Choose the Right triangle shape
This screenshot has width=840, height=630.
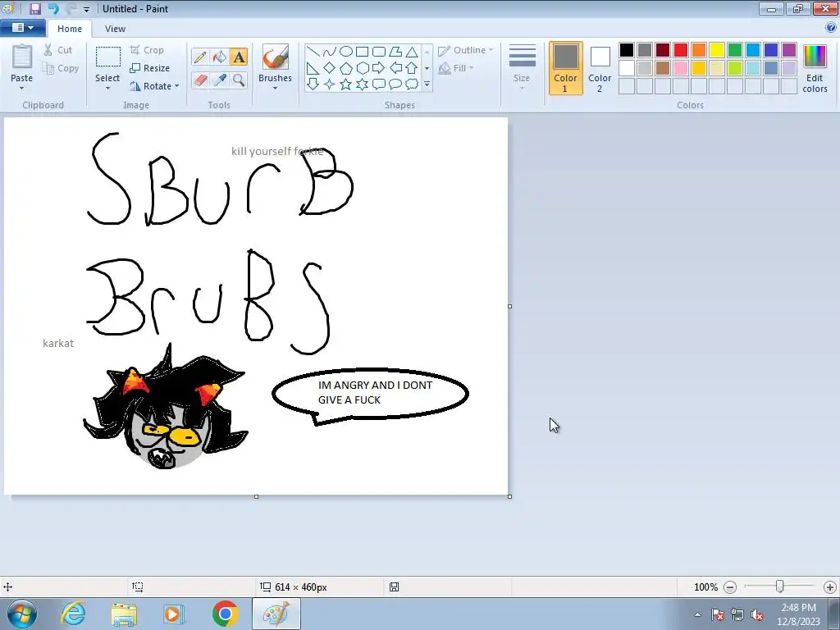coord(313,68)
